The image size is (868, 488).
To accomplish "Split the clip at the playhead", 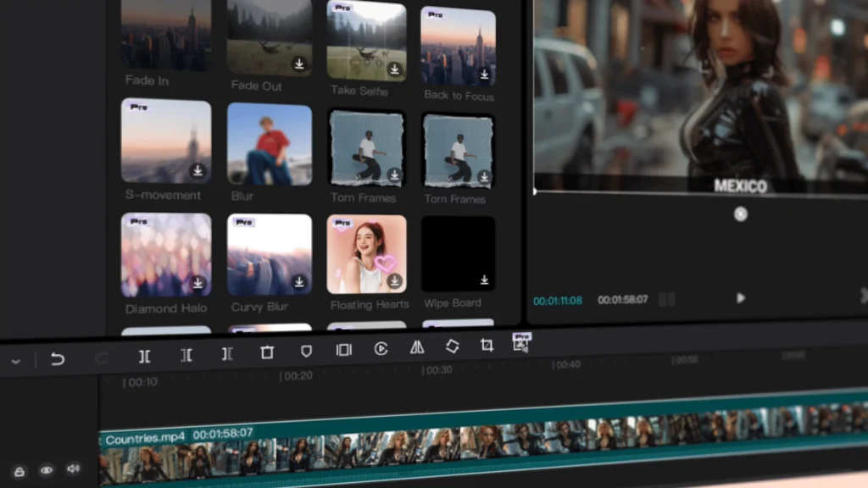I will click(144, 357).
